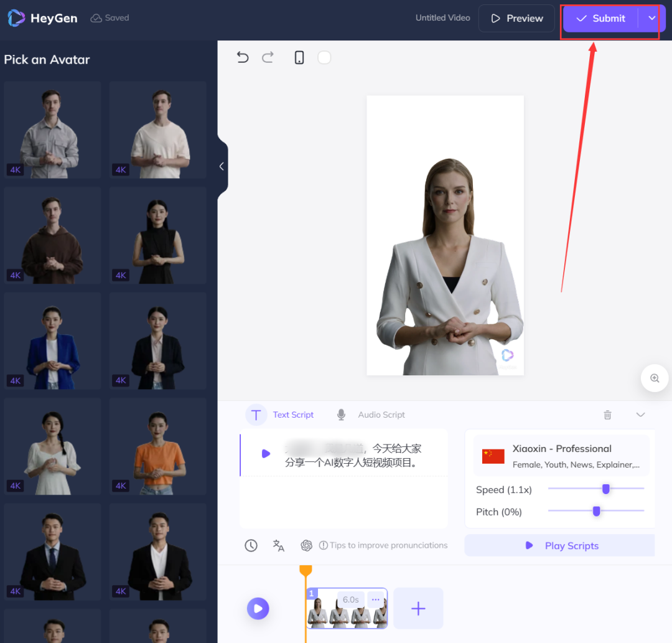Pick the man in suit and tie avatar

53,551
